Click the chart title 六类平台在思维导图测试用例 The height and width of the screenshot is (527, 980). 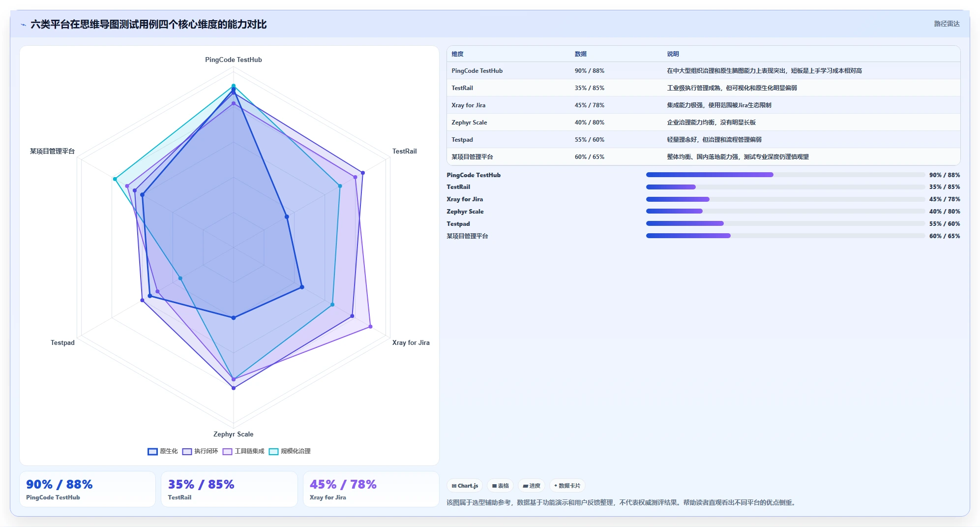(148, 25)
